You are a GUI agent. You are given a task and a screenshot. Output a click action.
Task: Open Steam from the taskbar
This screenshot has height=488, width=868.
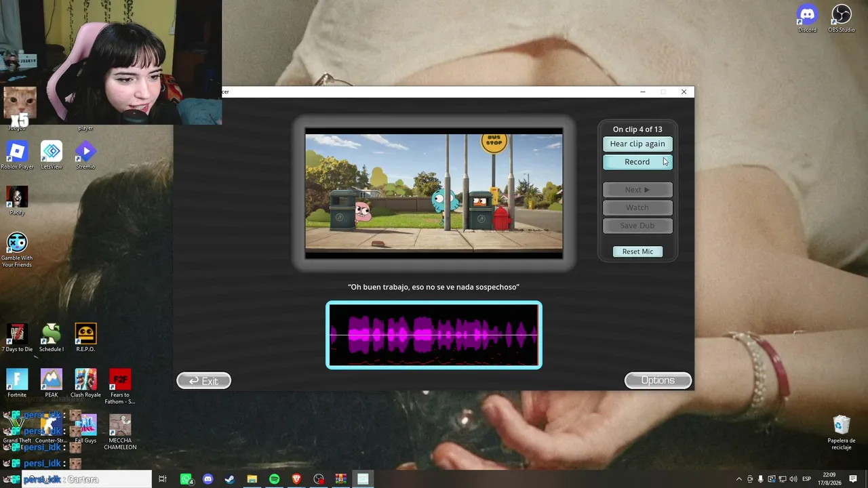click(230, 479)
